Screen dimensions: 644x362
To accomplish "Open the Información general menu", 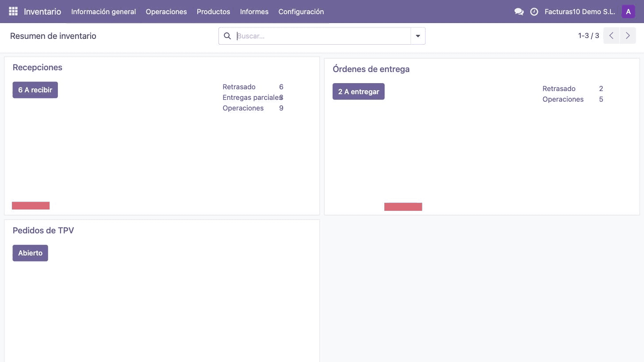I will (x=103, y=11).
